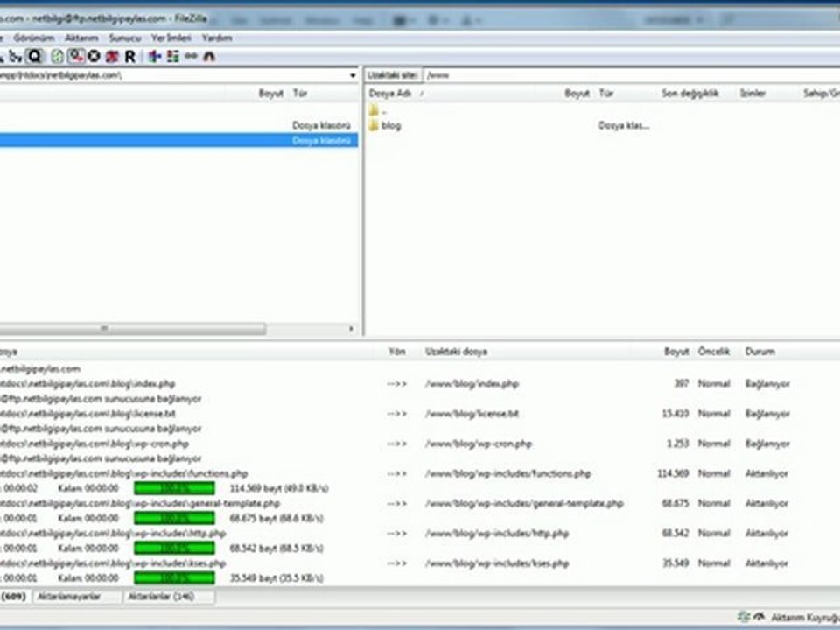
Task: Click the local pane scrollbar right arrow
Action: (x=352, y=329)
